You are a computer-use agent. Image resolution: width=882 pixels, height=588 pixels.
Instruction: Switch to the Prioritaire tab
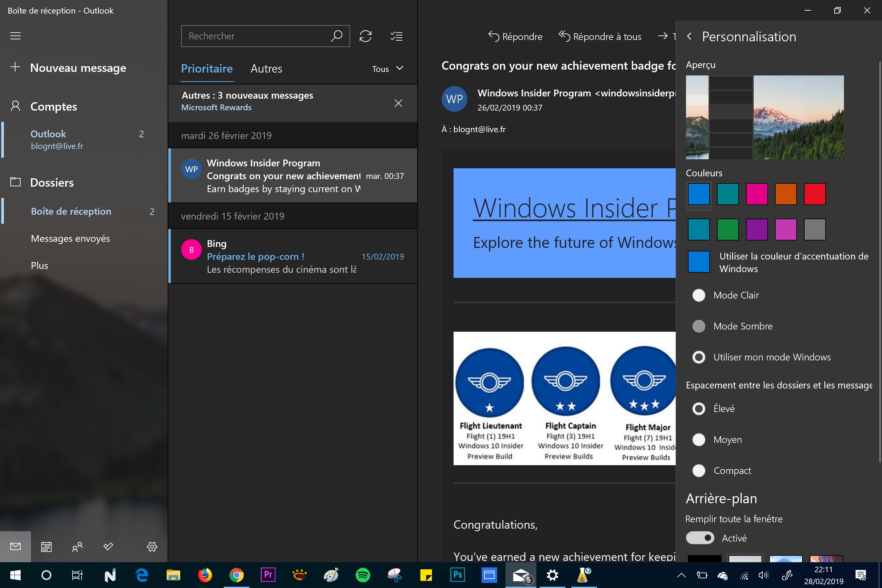207,69
